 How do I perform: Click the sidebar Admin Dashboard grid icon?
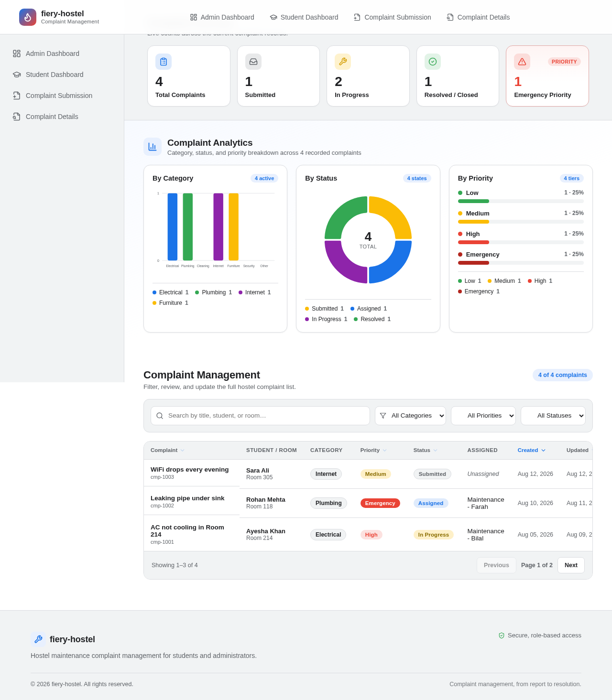[x=17, y=54]
